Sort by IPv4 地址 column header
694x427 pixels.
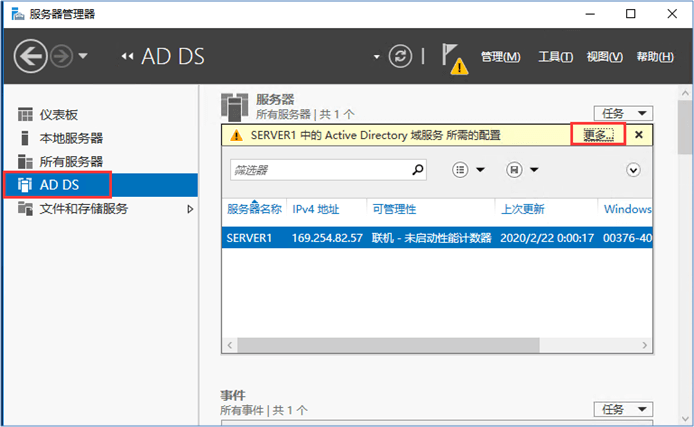[316, 209]
